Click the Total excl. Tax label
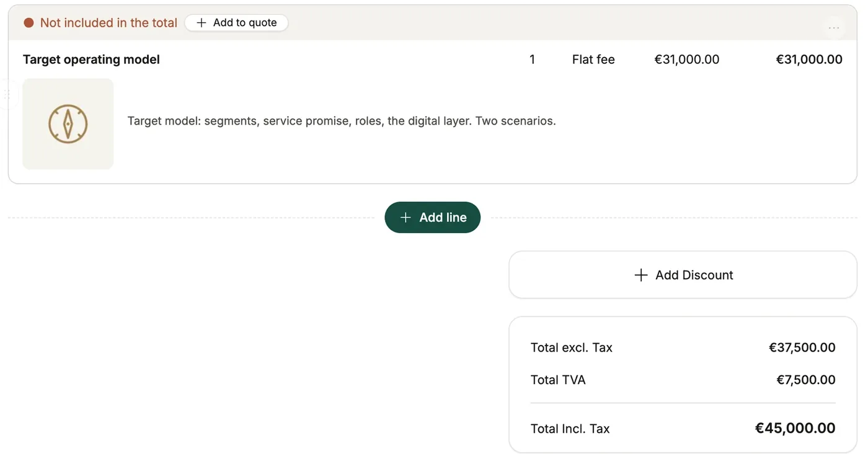Viewport: 868px width, 454px height. (572, 347)
